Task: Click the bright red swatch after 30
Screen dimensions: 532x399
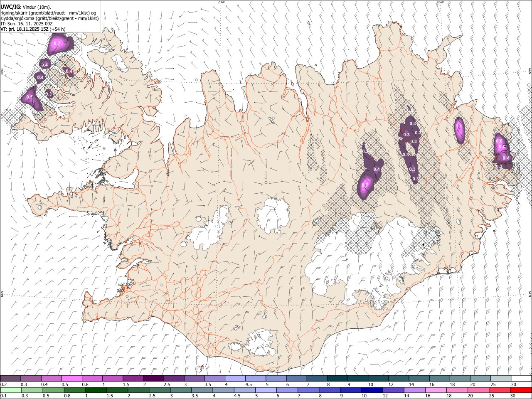Action: [521, 390]
